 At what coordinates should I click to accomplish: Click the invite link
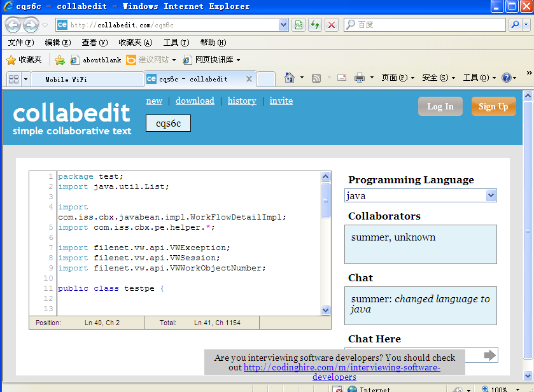click(x=281, y=101)
